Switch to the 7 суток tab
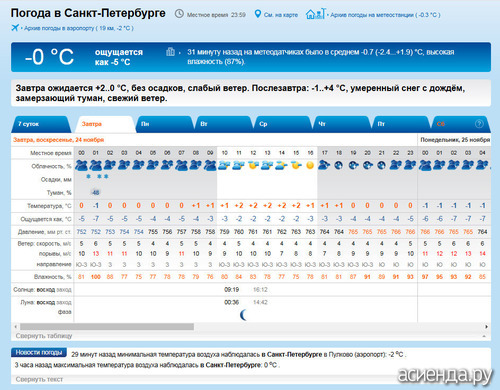 point(39,124)
